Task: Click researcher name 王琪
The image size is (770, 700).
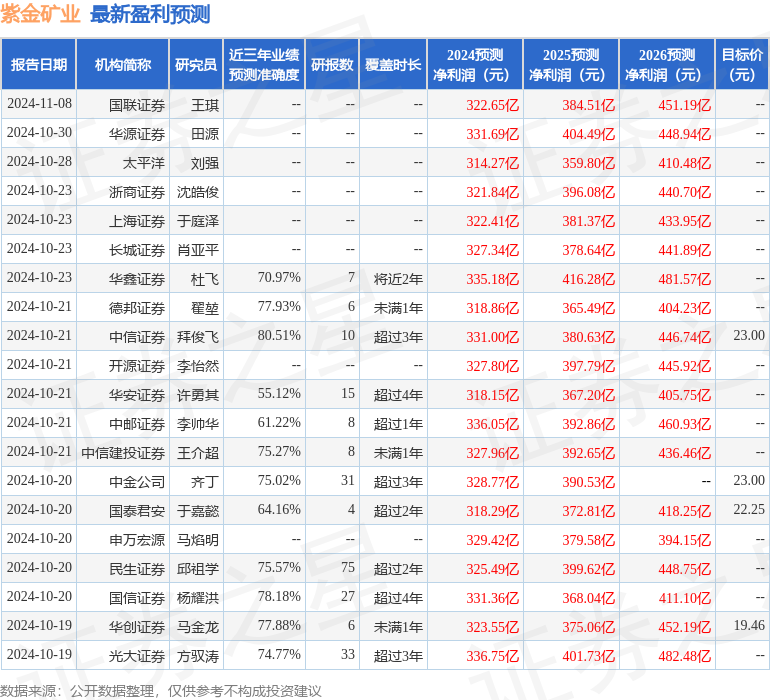Action: (x=205, y=105)
